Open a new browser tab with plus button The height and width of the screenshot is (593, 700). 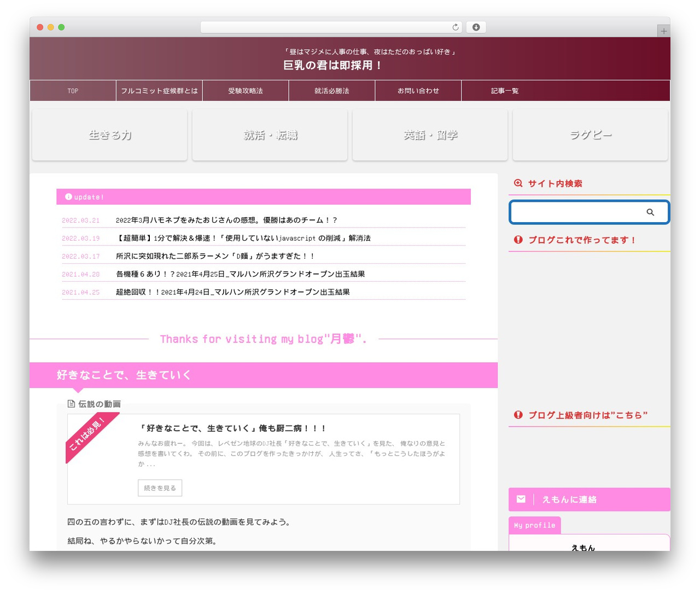coord(663,31)
